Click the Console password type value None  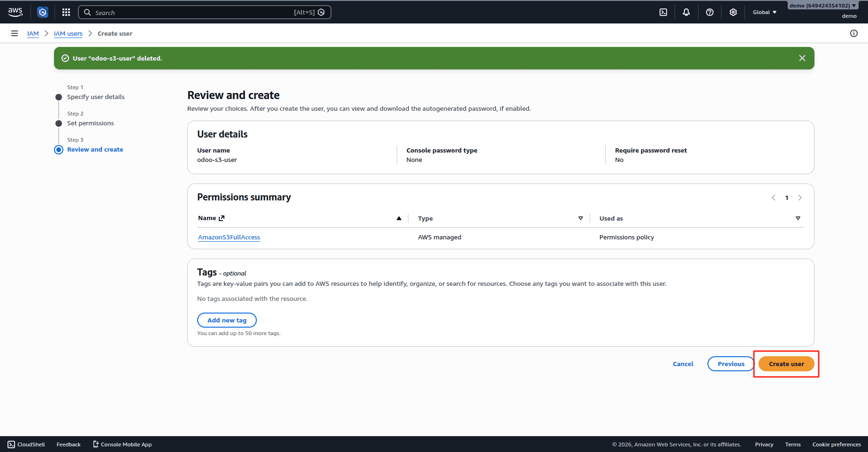pyautogui.click(x=414, y=160)
